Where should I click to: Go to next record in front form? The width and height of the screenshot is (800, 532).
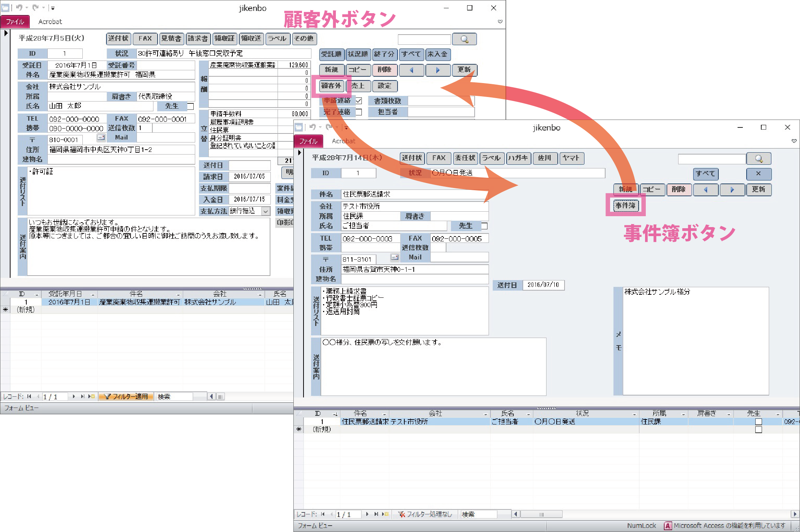pos(732,189)
